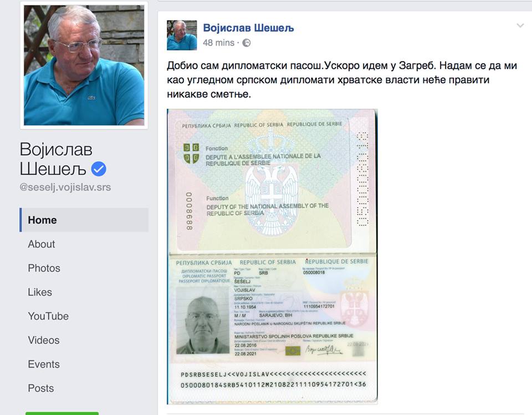
Task: Open the Videos section
Action: tap(44, 340)
